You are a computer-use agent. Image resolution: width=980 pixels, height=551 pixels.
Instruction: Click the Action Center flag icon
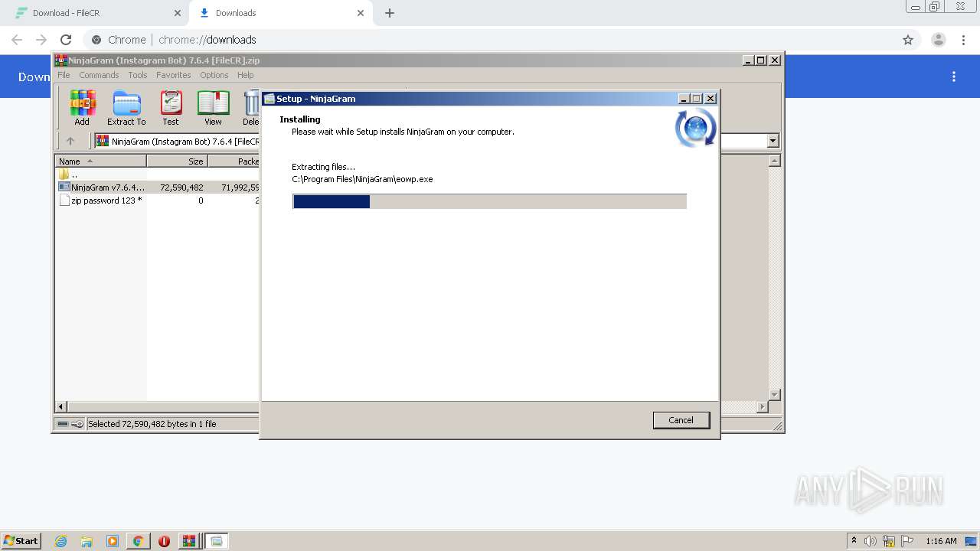(907, 541)
